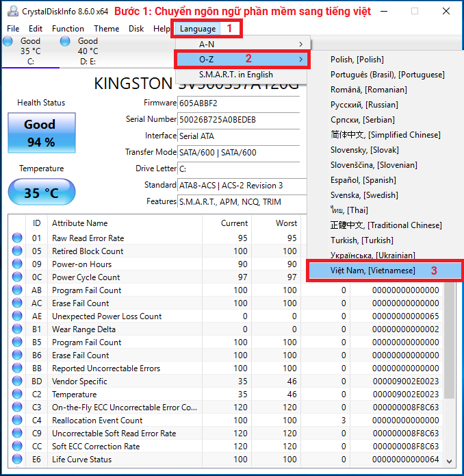This screenshot has height=476, width=464.
Task: Expand the O-Z language submenu
Action: coord(242,59)
